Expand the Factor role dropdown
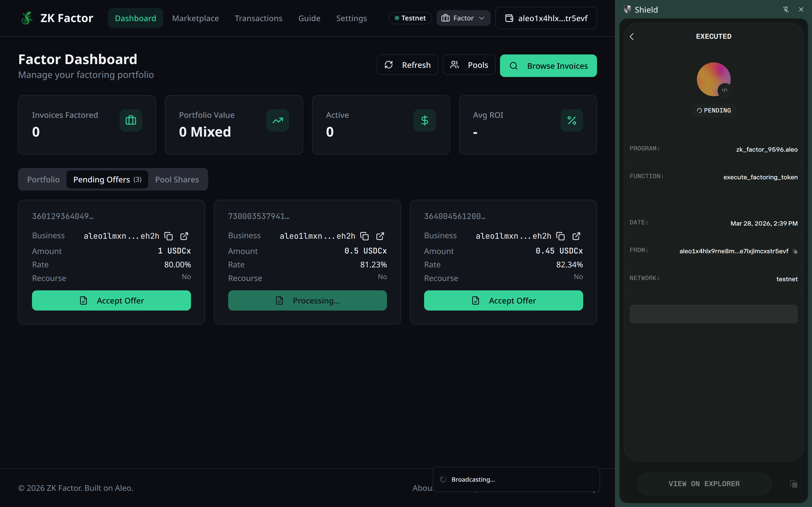 [x=463, y=18]
